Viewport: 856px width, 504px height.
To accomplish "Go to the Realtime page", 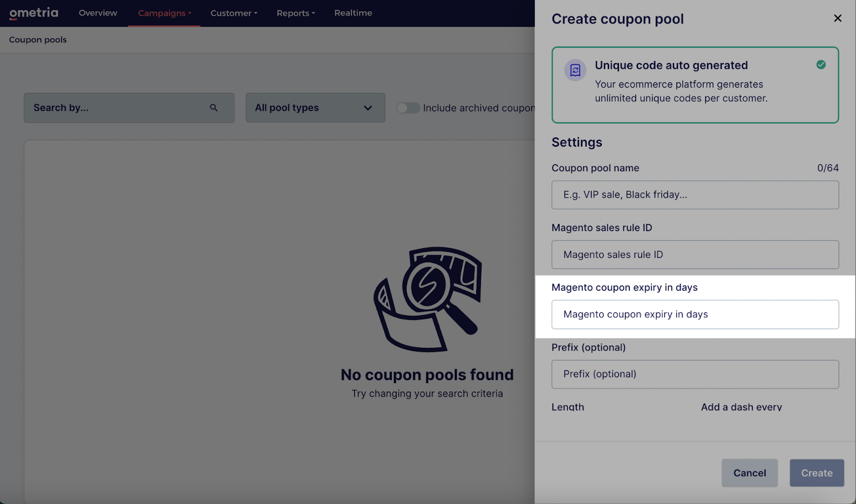I will point(353,13).
